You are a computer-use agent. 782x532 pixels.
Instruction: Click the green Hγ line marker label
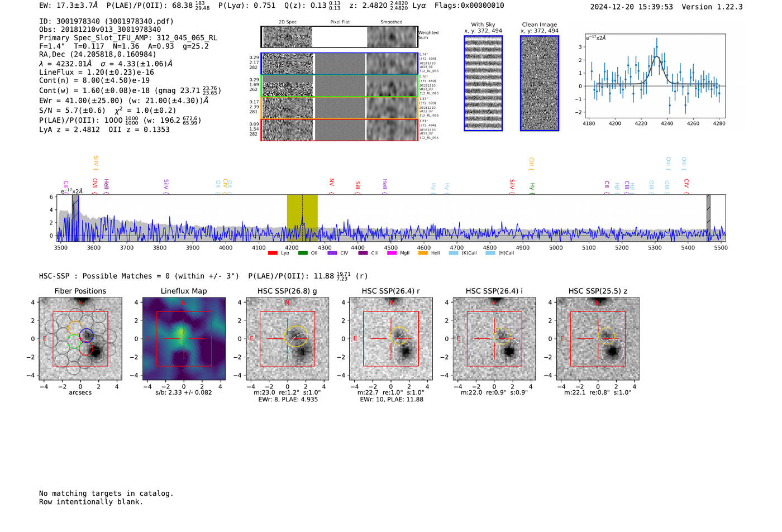click(x=532, y=188)
